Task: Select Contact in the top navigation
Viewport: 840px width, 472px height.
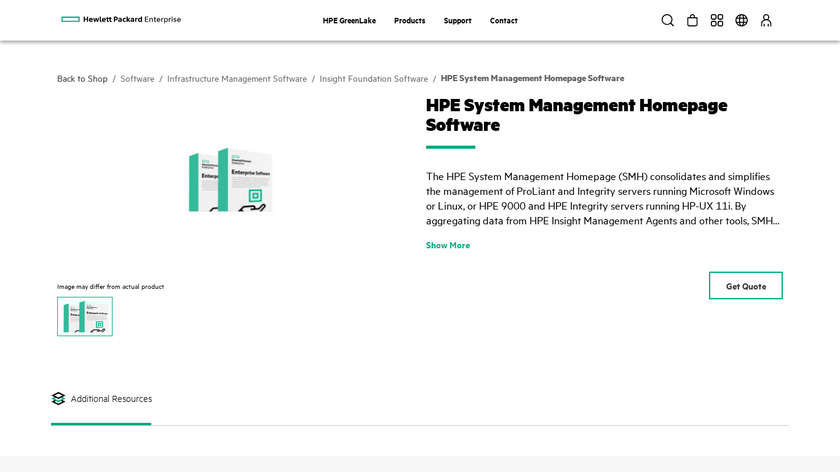Action: pos(503,21)
